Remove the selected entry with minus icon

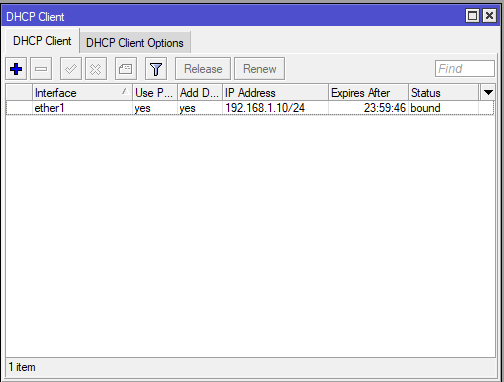tap(41, 69)
